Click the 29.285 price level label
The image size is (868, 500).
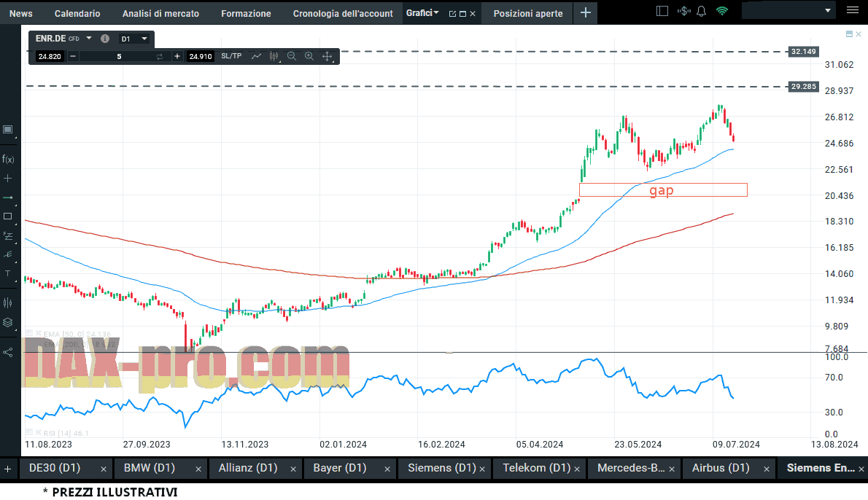click(803, 86)
